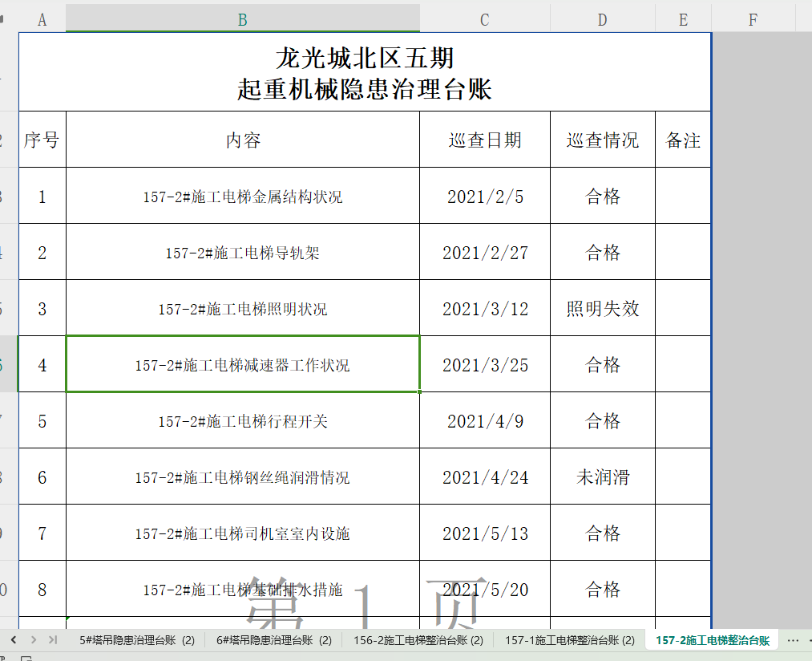
Task: Jump to the last sheet using the arrow
Action: 53,639
